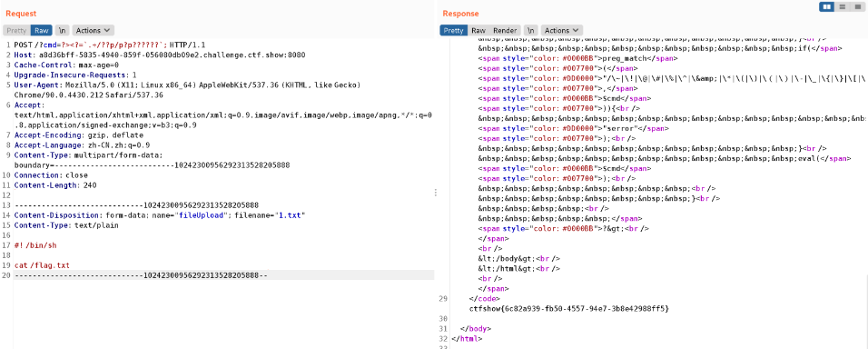The width and height of the screenshot is (868, 349).
Task: Click the Accept-Encoding: gzip, deflate header
Action: 79,135
